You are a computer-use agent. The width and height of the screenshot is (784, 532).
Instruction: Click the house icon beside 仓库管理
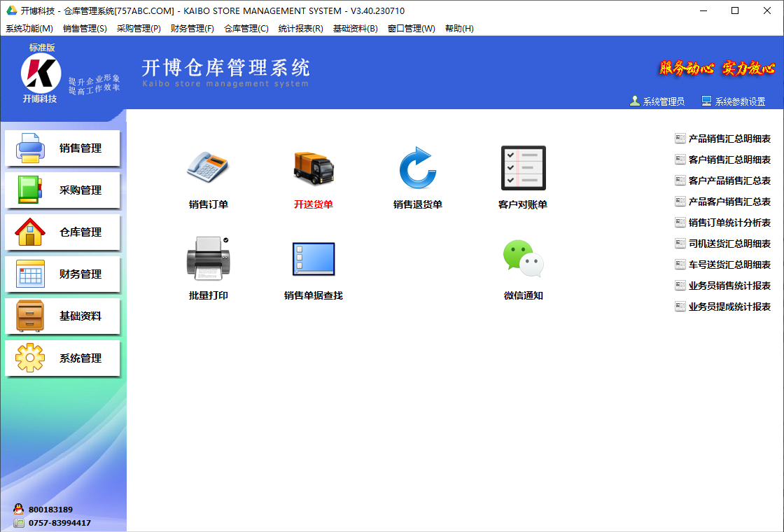[x=30, y=232]
